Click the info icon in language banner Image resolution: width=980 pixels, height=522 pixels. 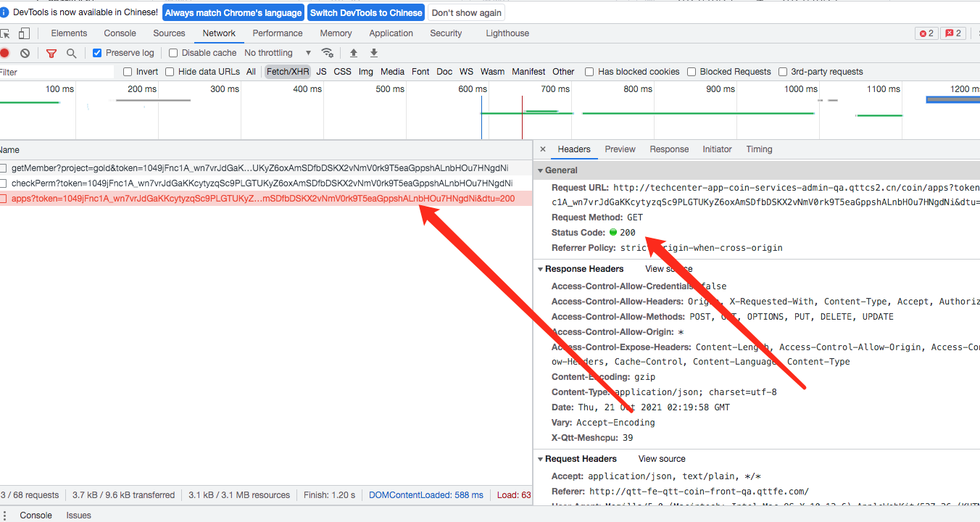coord(4,12)
